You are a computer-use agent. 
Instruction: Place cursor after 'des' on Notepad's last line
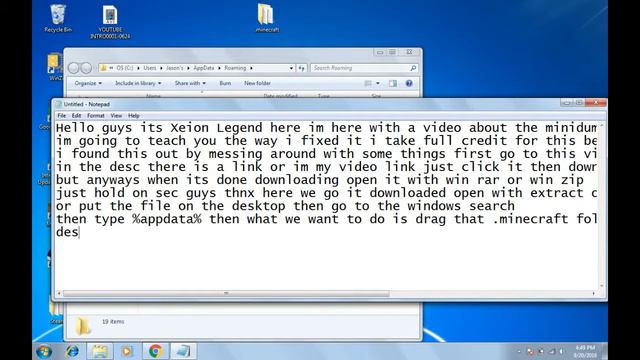79,233
